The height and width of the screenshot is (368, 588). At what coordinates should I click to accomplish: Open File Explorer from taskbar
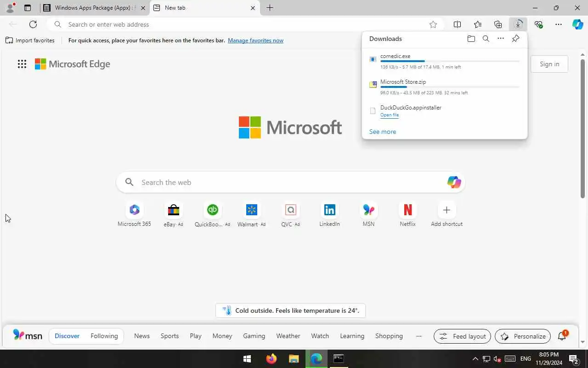pyautogui.click(x=294, y=359)
